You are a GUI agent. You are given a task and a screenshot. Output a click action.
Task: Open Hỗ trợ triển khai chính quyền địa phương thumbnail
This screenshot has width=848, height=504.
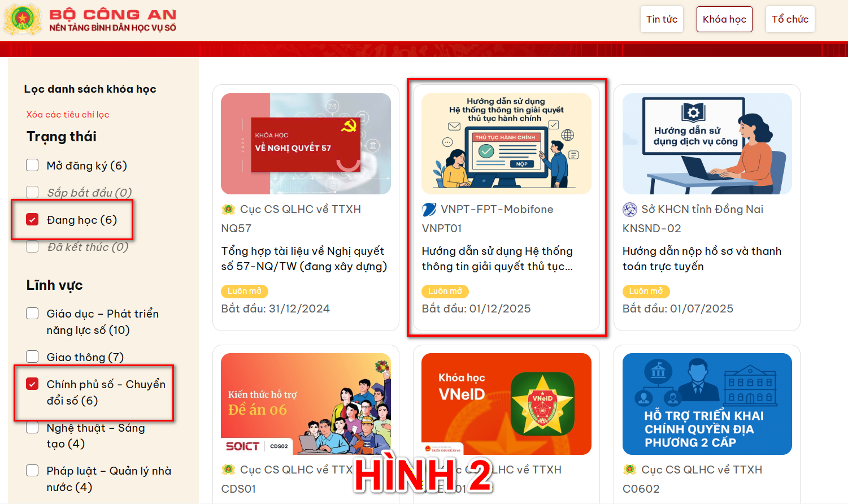(707, 404)
